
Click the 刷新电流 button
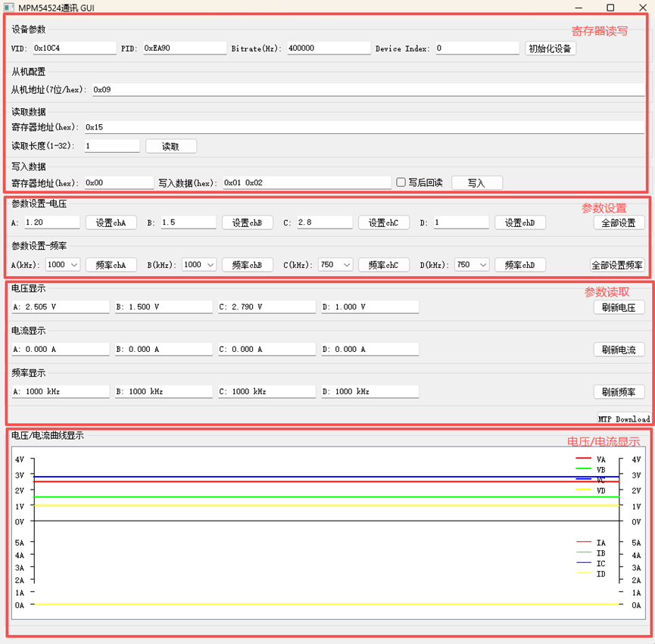(x=619, y=350)
